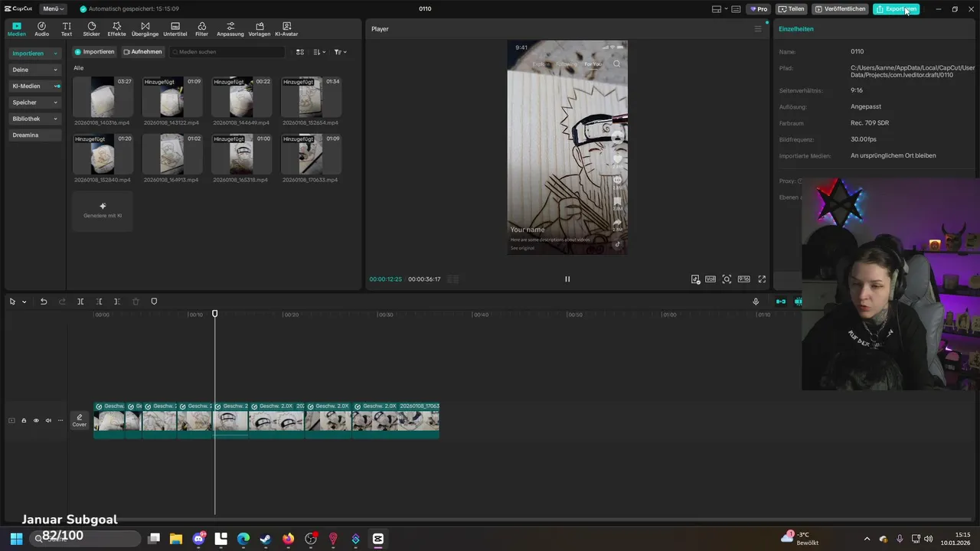Screen dimensions: 980x551
Task: Open the keyboard shortcuts icon
Action: tap(736, 9)
